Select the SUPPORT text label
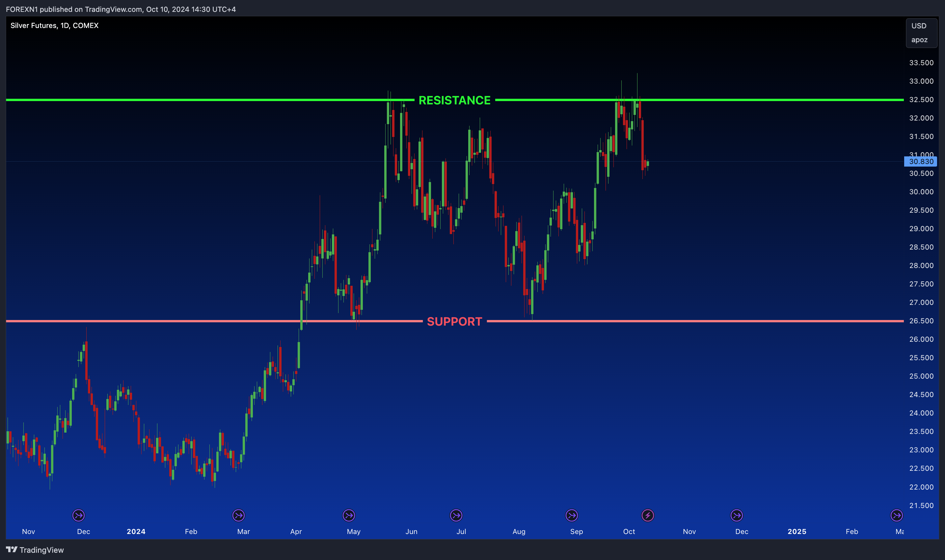This screenshot has height=560, width=945. pyautogui.click(x=454, y=322)
